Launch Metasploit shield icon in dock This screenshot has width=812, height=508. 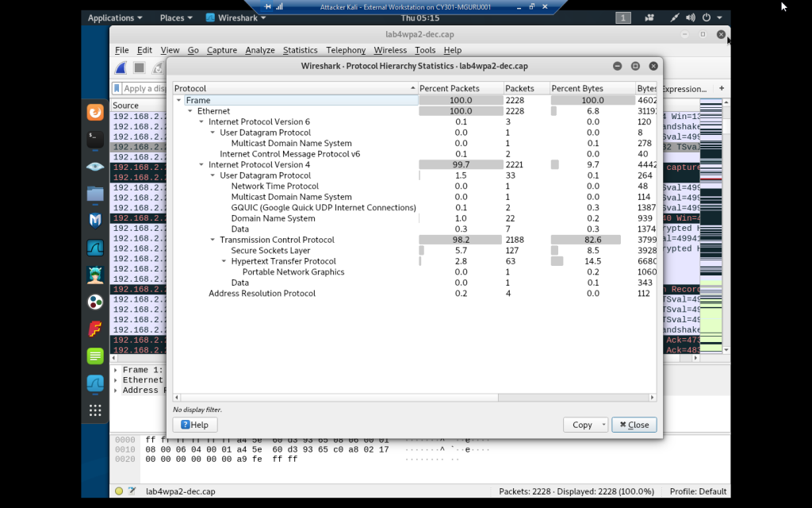[x=95, y=221]
